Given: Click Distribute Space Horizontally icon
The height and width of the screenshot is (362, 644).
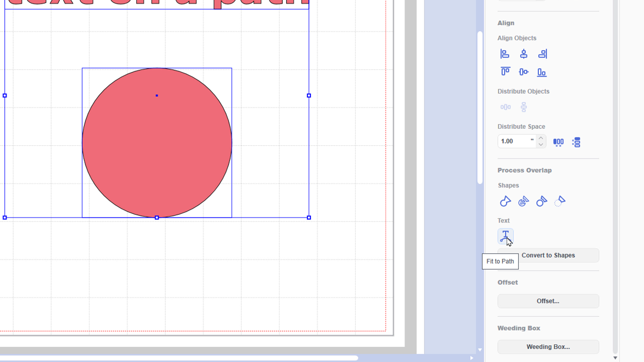Looking at the screenshot, I should (x=558, y=142).
